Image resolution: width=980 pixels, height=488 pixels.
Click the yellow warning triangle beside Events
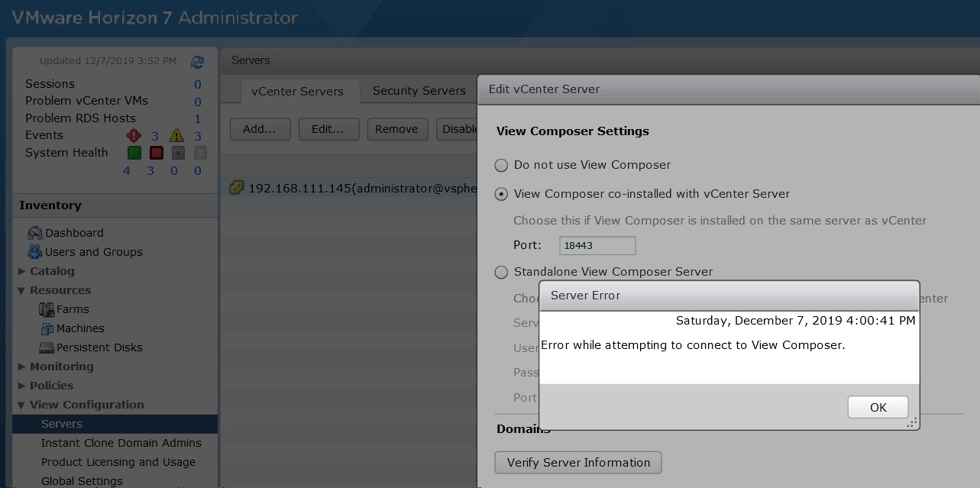click(176, 135)
